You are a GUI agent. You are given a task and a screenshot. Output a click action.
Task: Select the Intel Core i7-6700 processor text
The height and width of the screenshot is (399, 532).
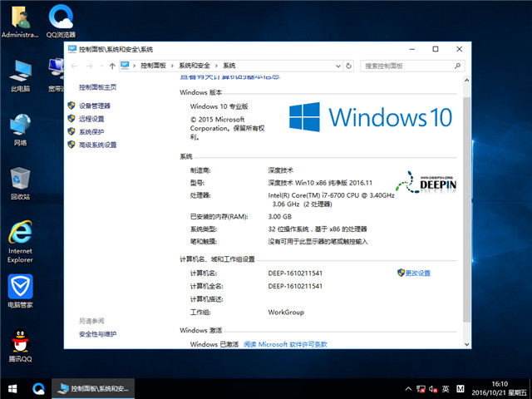pos(331,199)
